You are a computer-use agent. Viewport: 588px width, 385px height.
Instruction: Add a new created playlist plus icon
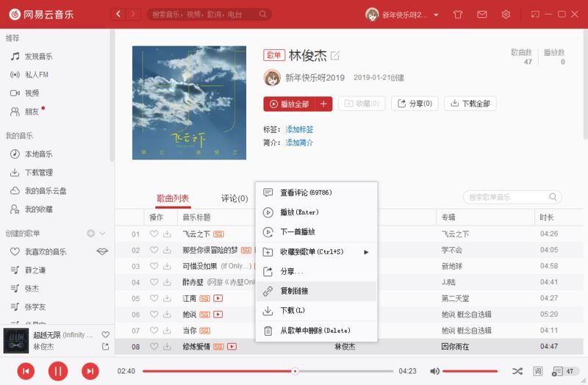click(x=90, y=233)
